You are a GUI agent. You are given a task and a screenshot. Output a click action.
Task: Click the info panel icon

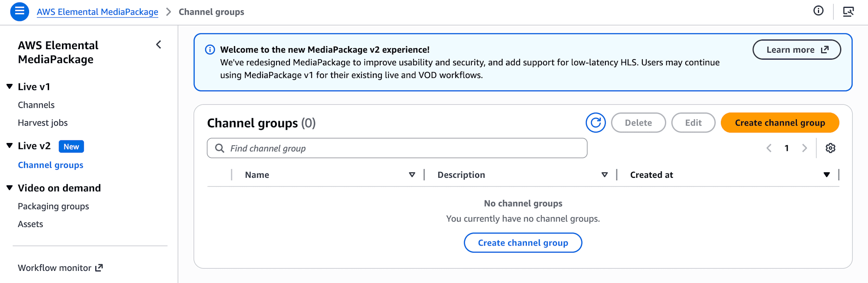(x=818, y=11)
